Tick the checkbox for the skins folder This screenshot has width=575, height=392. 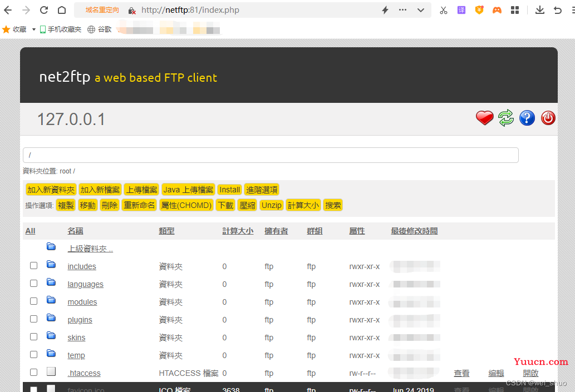[34, 337]
